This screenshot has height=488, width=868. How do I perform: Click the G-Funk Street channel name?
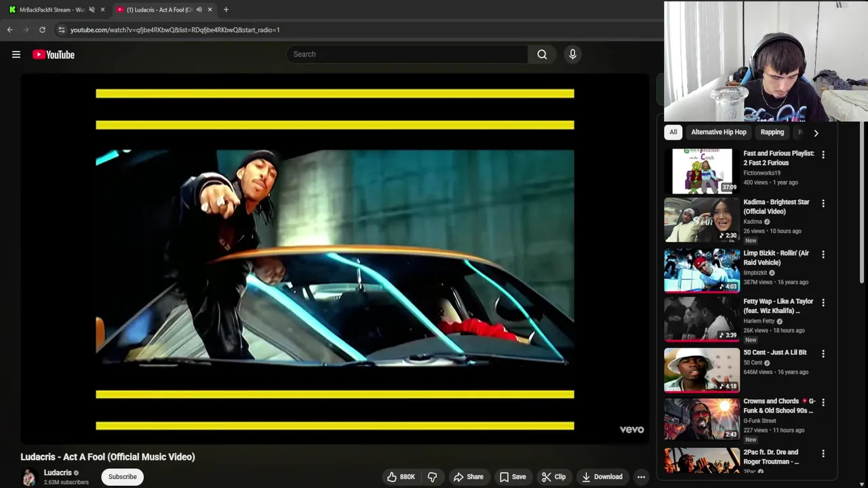tap(759, 421)
